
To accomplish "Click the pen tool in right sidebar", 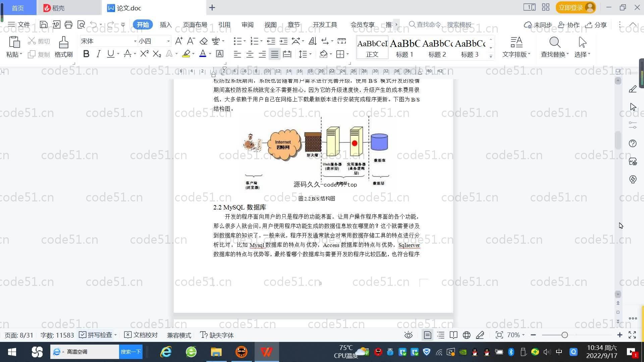I will (x=633, y=89).
